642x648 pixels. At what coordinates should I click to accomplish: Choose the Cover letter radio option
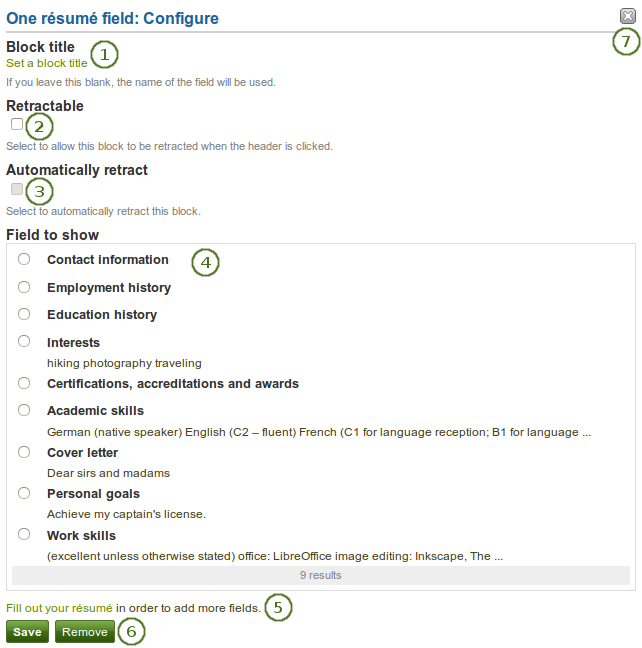tap(24, 452)
